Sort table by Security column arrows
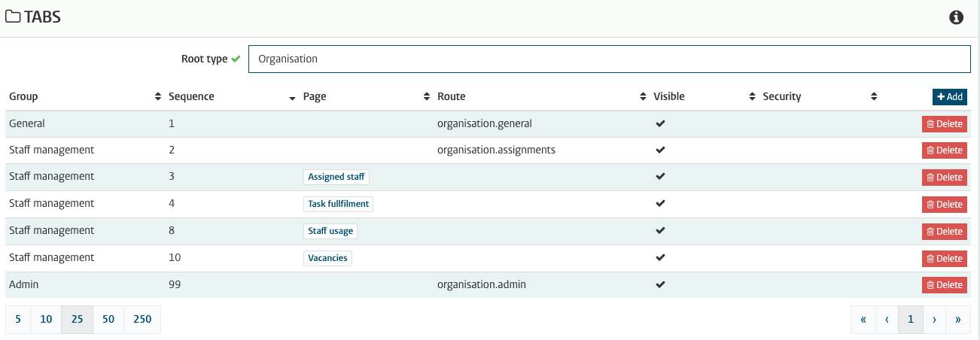 coord(874,96)
